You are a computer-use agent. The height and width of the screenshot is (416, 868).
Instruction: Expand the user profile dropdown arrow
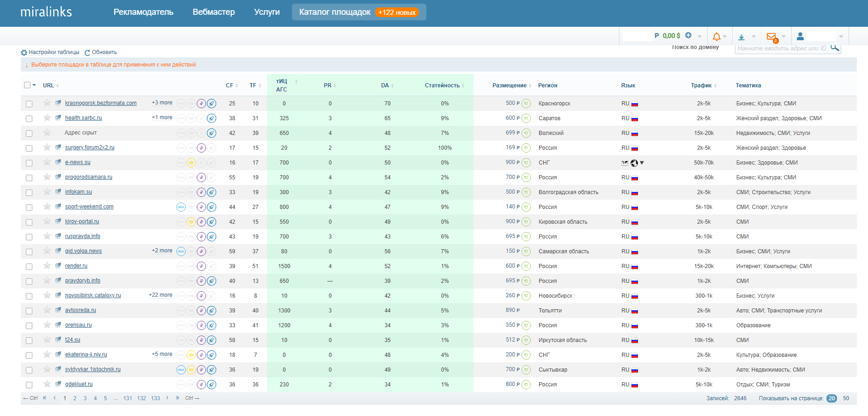point(841,37)
